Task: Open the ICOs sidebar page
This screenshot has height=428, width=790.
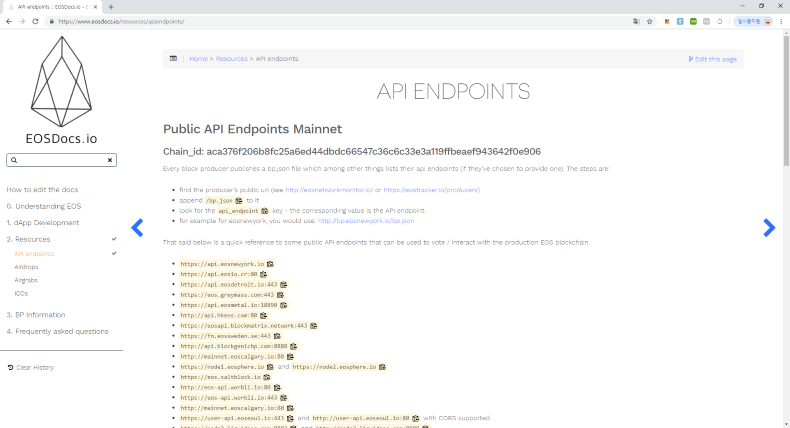Action: pyautogui.click(x=21, y=293)
